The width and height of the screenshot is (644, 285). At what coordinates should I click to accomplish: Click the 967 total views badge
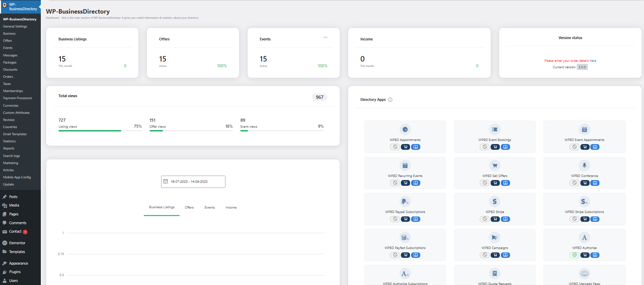[x=320, y=97]
